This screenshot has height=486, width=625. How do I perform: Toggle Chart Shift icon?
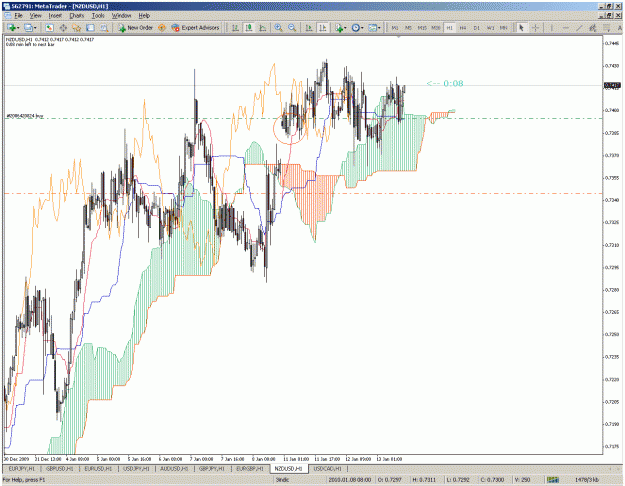[322, 28]
